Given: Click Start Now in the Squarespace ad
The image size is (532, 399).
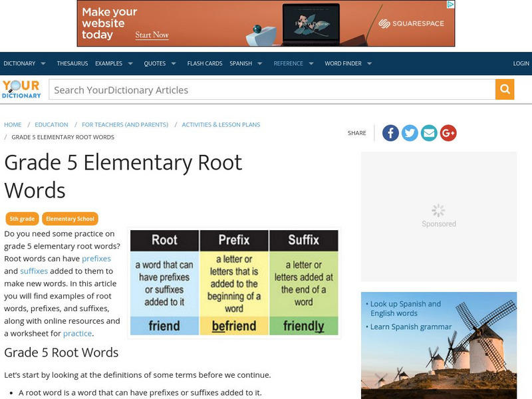Looking at the screenshot, I should [x=152, y=35].
